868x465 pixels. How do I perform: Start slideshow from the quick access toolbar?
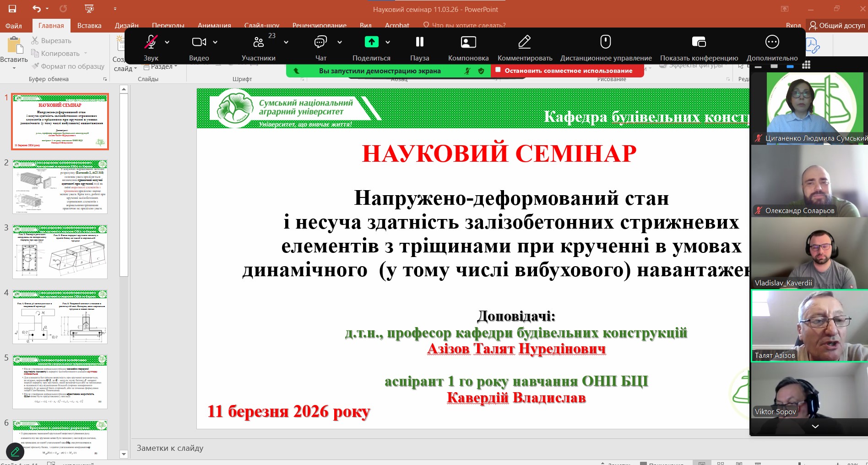tap(89, 9)
